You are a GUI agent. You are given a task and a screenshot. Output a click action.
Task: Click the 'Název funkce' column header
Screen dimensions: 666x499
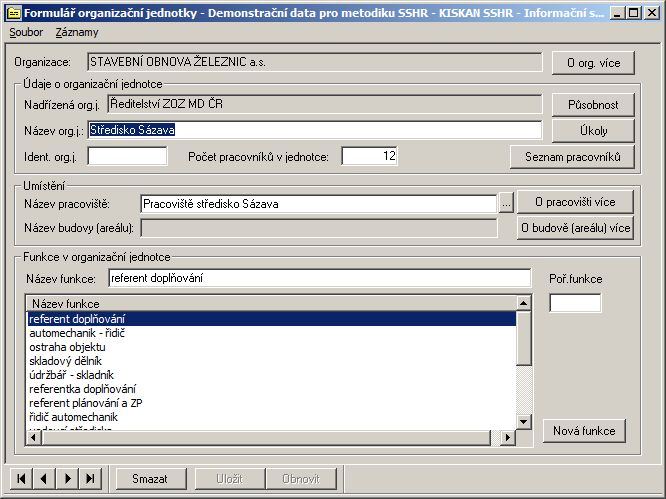(272, 304)
